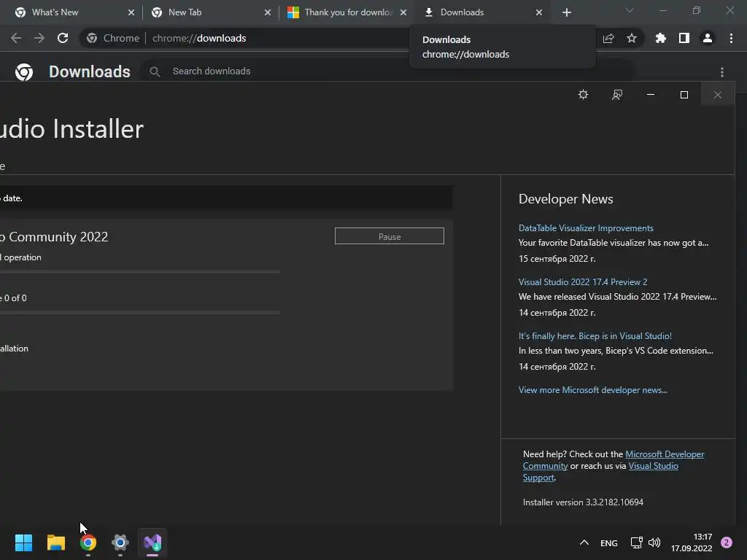The image size is (747, 560).
Task: Close the Visual Studio Installer window
Action: point(718,95)
